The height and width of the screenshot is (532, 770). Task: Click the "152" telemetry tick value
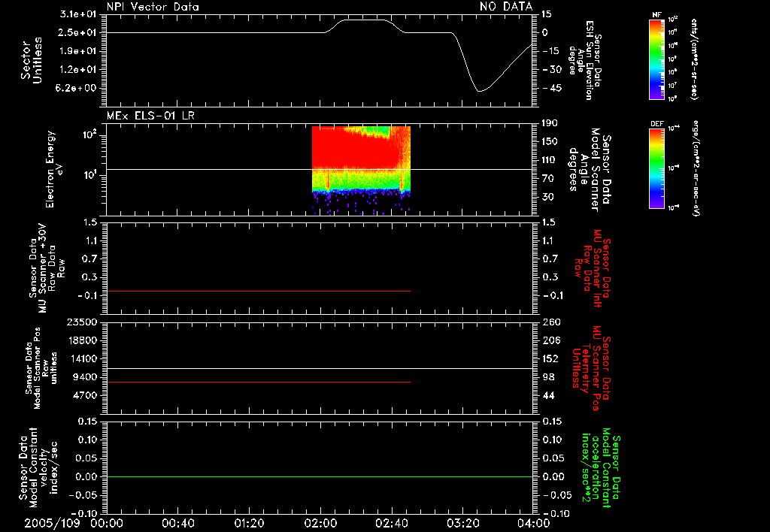click(x=550, y=358)
